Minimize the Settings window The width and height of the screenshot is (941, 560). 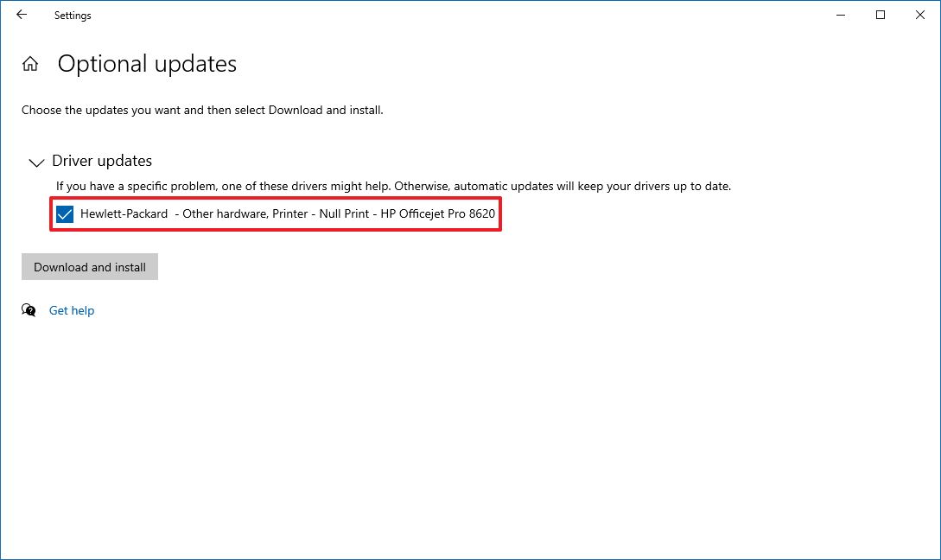coord(840,15)
